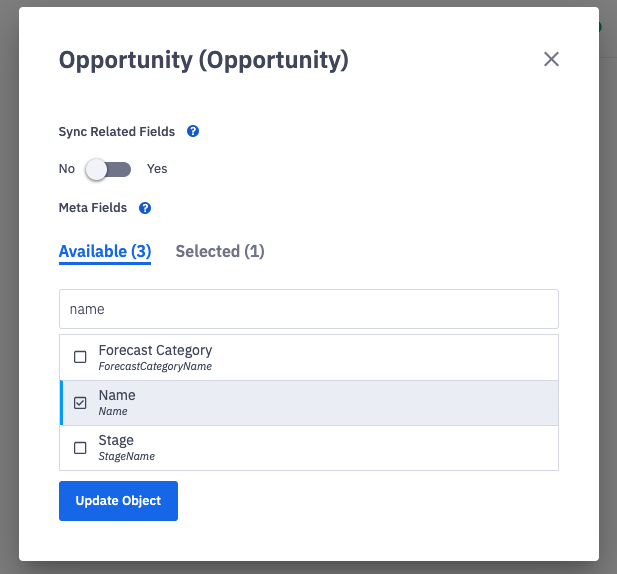Open the Selected (1) tab

(x=220, y=251)
